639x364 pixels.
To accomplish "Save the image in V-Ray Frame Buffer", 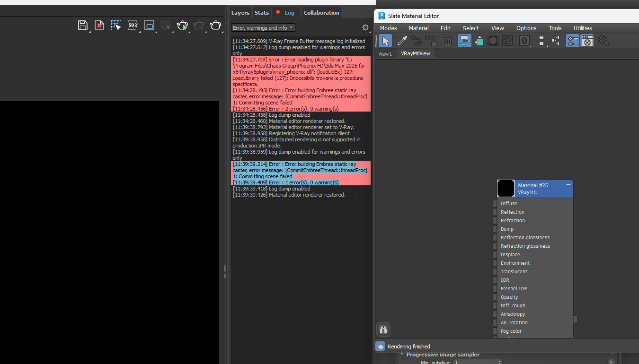I will click(83, 25).
